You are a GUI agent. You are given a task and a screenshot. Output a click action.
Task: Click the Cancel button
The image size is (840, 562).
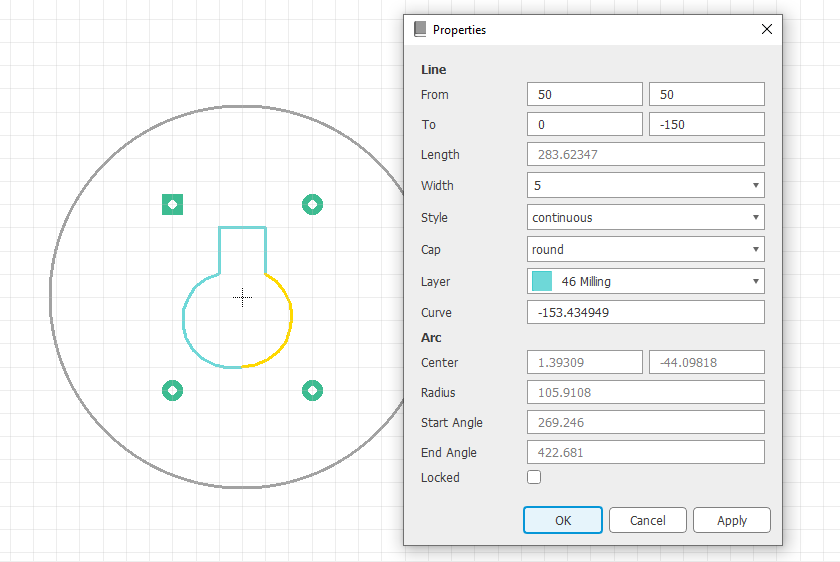coord(648,520)
